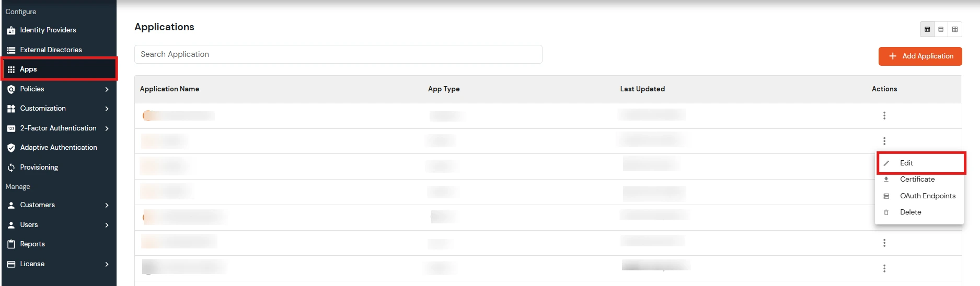
Task: Switch to table view layout
Action: click(927, 29)
